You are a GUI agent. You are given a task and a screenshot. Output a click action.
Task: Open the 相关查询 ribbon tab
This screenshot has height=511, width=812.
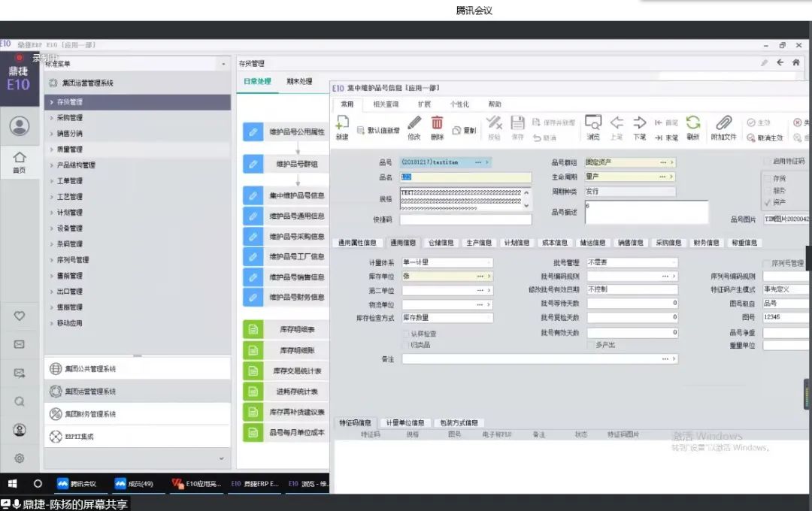[386, 104]
